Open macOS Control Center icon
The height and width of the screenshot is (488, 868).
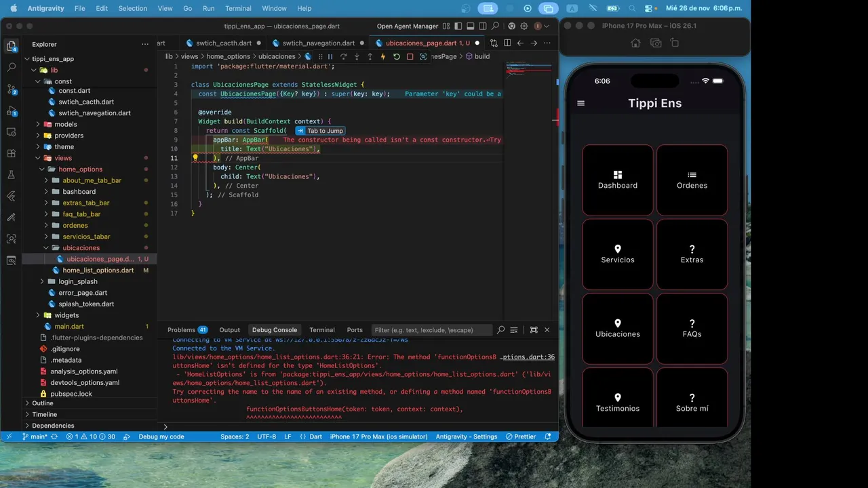click(648, 8)
